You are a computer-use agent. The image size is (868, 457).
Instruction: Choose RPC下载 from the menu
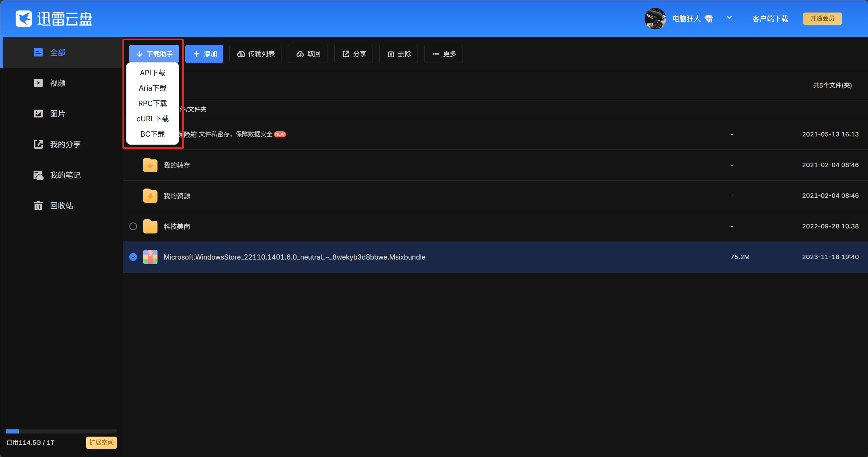click(153, 103)
